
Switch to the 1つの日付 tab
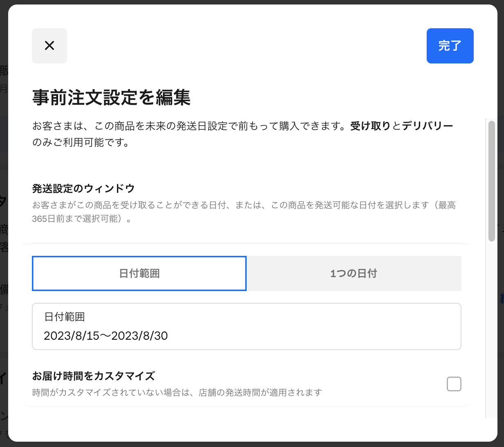[354, 273]
